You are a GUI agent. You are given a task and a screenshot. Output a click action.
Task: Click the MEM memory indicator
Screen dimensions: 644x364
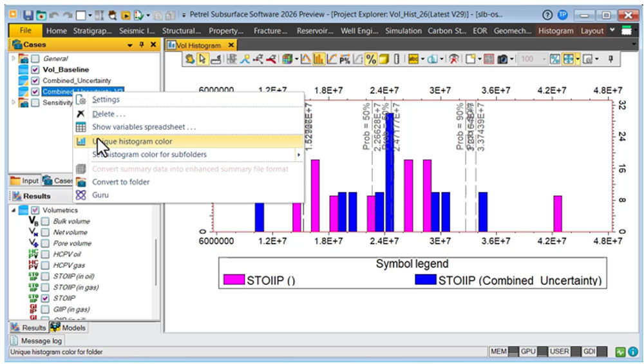tap(504, 352)
